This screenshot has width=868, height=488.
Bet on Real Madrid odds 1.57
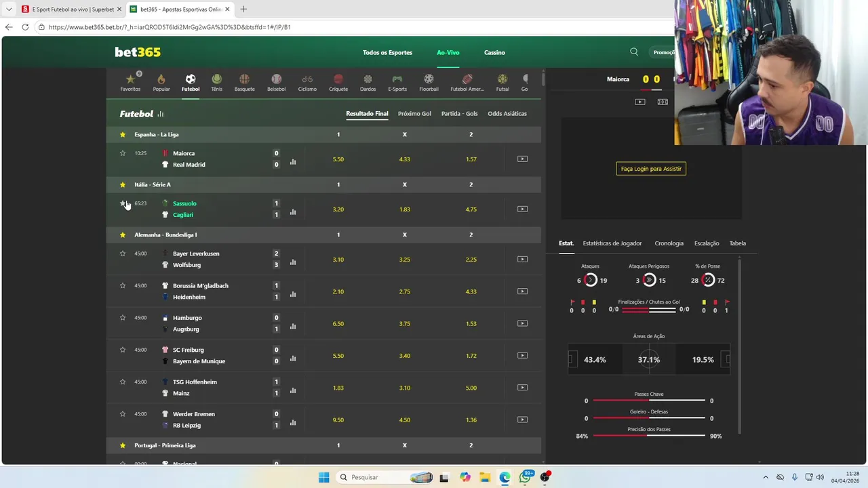[x=471, y=159]
